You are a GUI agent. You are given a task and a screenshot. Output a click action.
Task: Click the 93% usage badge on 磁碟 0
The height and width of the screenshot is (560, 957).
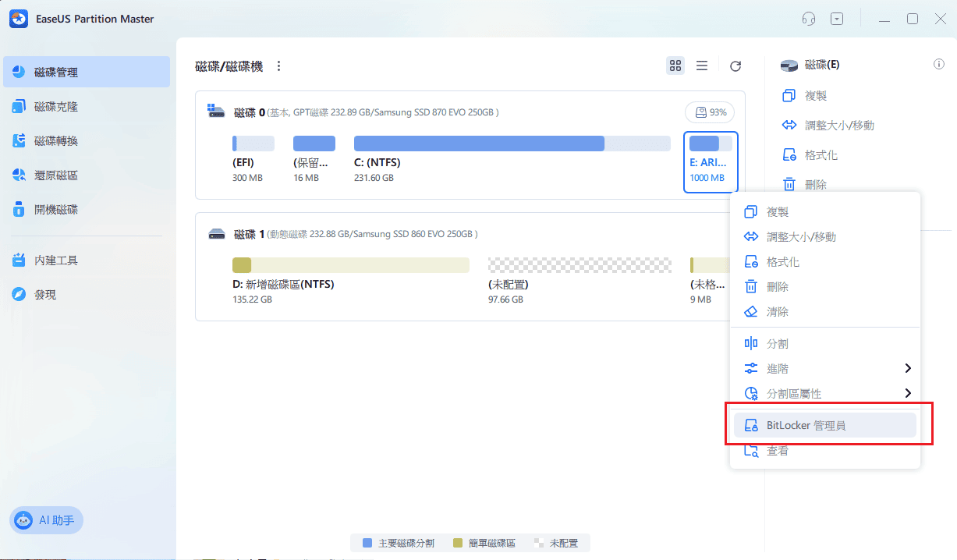709,112
